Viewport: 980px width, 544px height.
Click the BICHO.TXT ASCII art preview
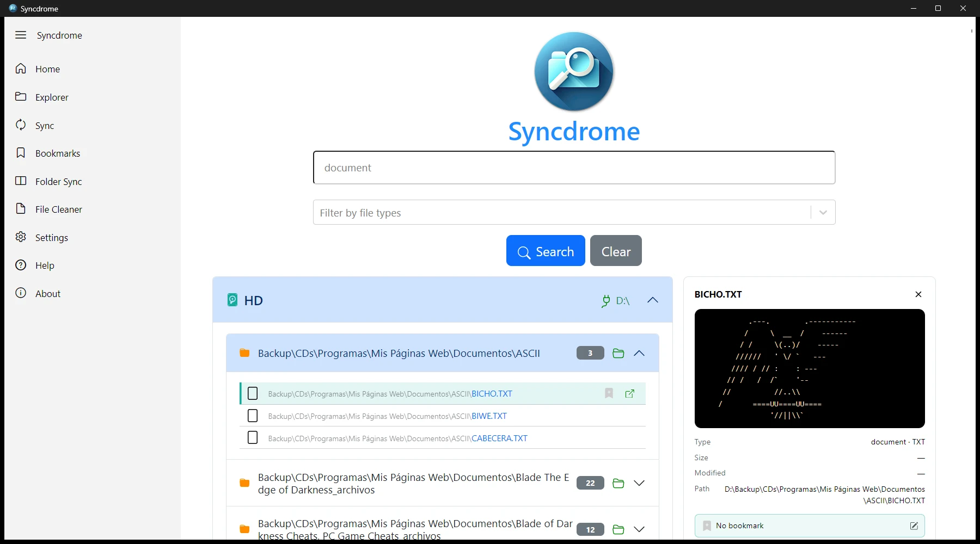pyautogui.click(x=810, y=368)
